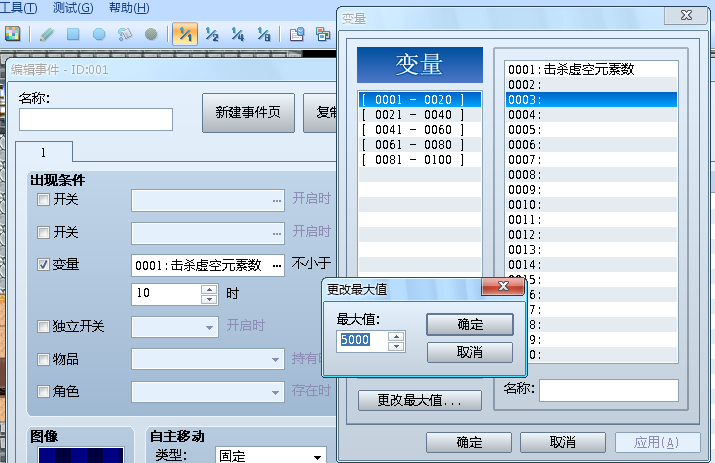
Task: Select the Ellipse drawing tool
Action: click(x=99, y=34)
